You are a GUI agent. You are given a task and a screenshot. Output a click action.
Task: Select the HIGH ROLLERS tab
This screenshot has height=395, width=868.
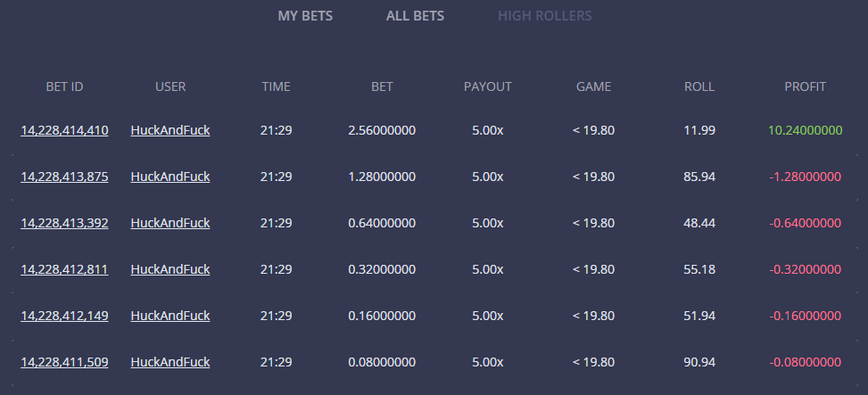coord(545,15)
